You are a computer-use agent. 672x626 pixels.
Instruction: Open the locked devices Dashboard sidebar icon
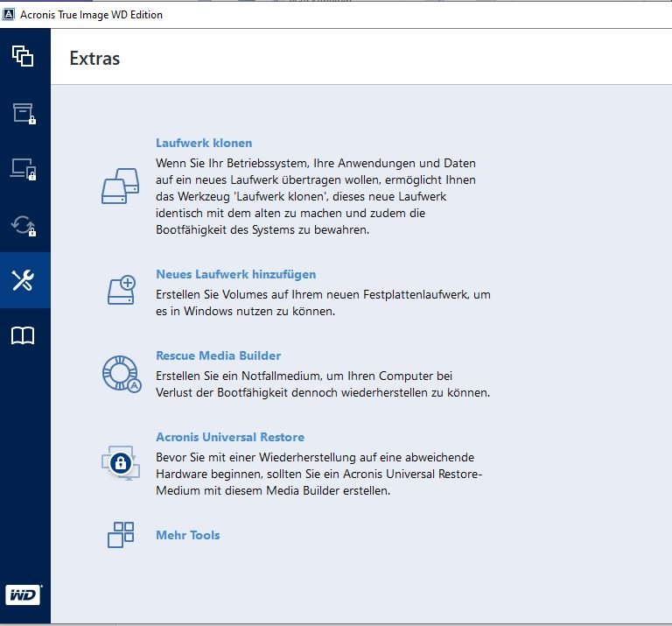click(24, 169)
